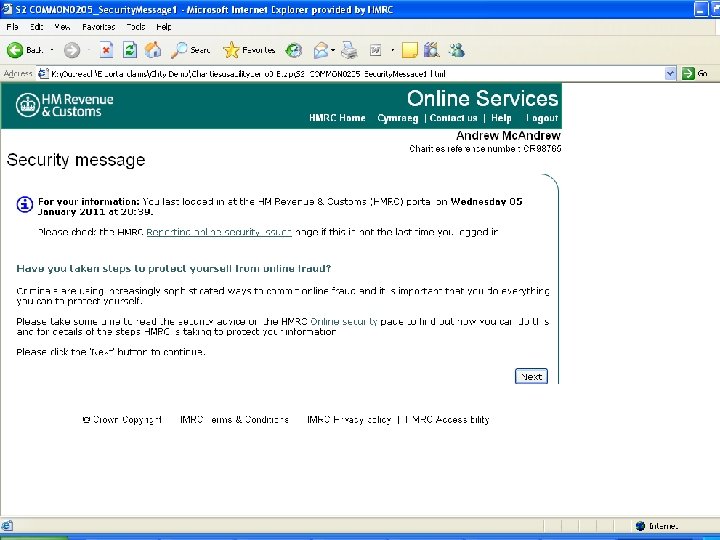Go to browser Home page icon

tap(153, 50)
